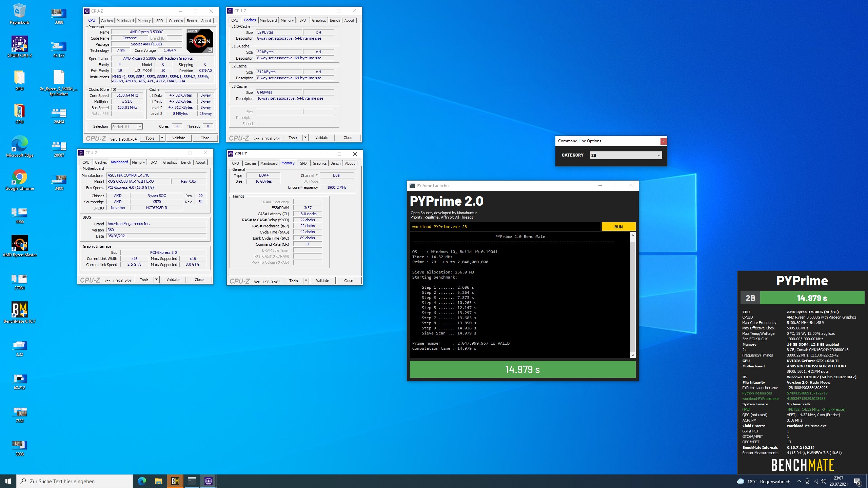
Task: Click the console scroll-up arrow
Action: 633,235
